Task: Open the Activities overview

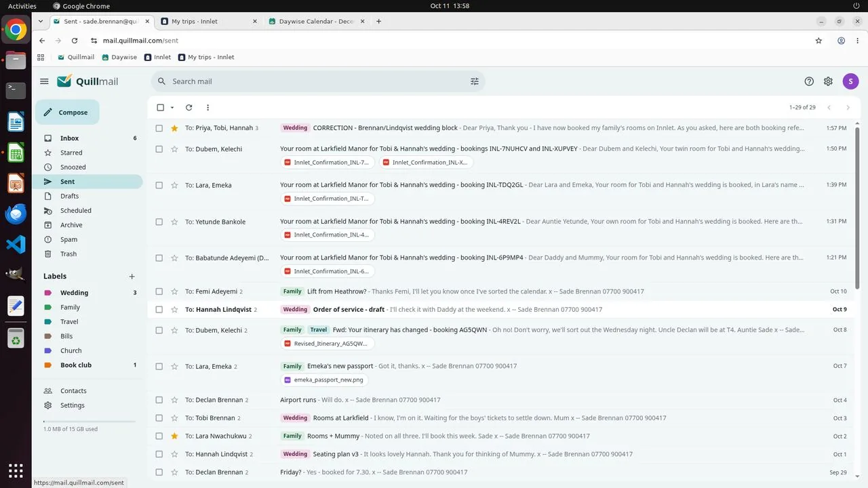Action: 22,6
